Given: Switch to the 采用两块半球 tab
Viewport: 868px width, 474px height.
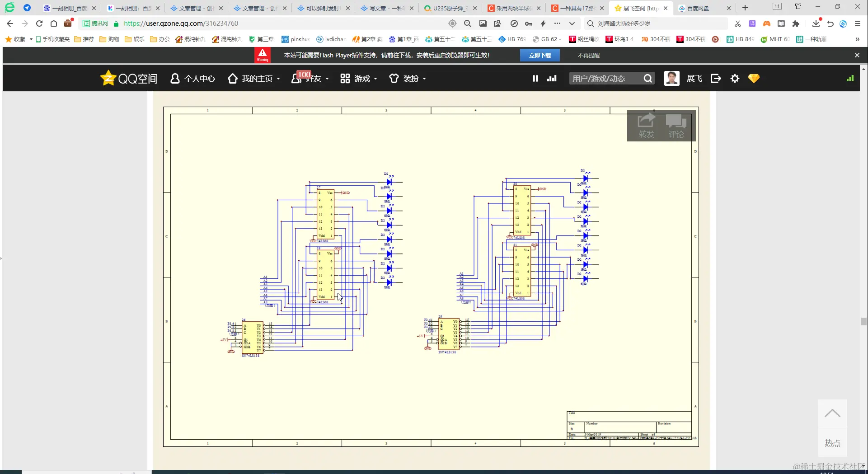Looking at the screenshot, I should [x=513, y=8].
